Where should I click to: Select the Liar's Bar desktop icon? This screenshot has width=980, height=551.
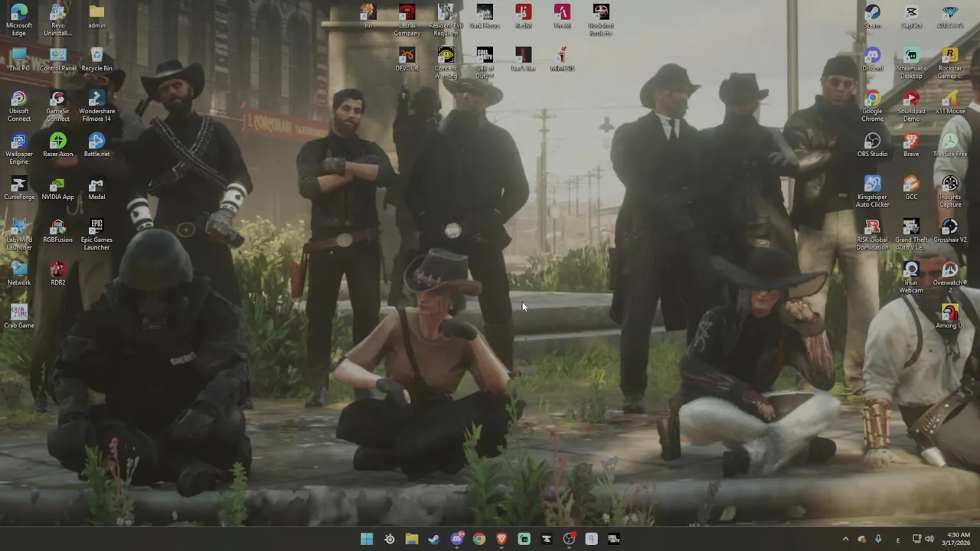[x=523, y=60]
